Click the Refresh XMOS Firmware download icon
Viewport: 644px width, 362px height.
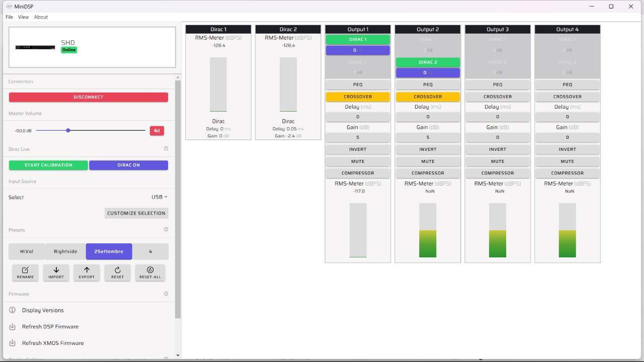(x=13, y=343)
